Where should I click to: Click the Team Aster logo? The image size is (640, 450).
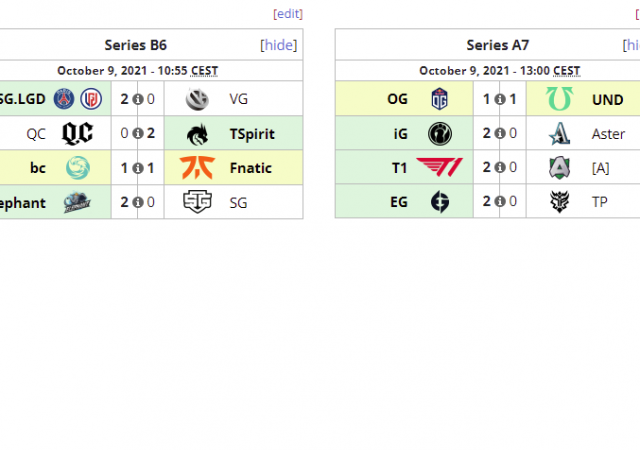pos(558,133)
